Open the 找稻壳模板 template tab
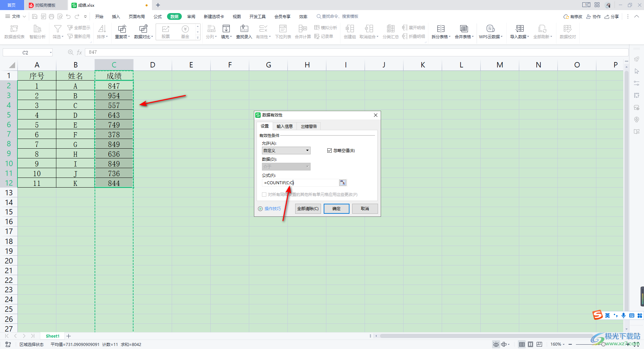Viewport: 644px width, 349px height. [x=45, y=5]
